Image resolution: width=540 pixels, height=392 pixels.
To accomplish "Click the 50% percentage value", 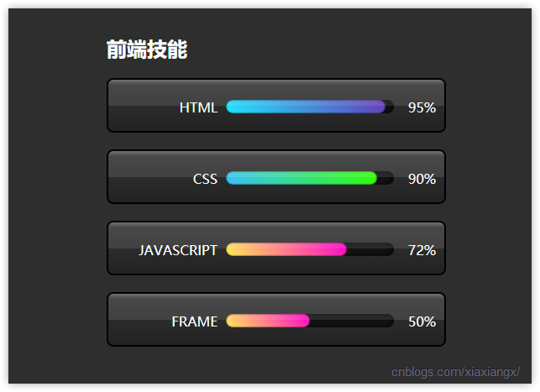I will (422, 321).
